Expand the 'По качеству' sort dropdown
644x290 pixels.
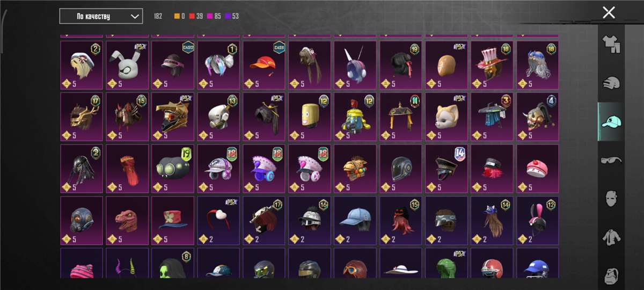tap(101, 16)
